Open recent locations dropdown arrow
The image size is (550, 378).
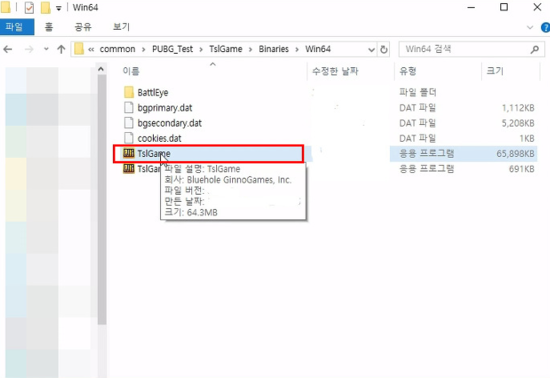(46, 49)
